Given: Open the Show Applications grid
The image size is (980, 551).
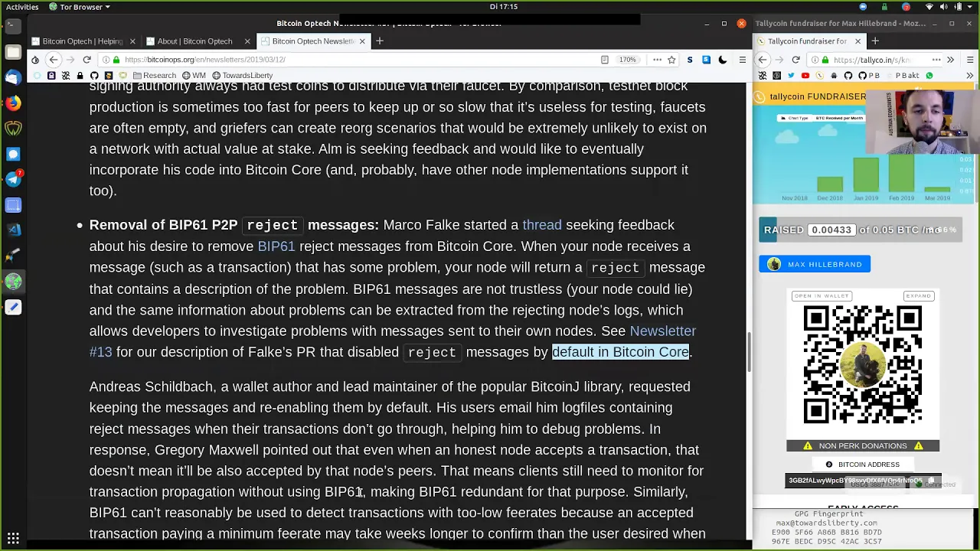Looking at the screenshot, I should click(x=13, y=538).
